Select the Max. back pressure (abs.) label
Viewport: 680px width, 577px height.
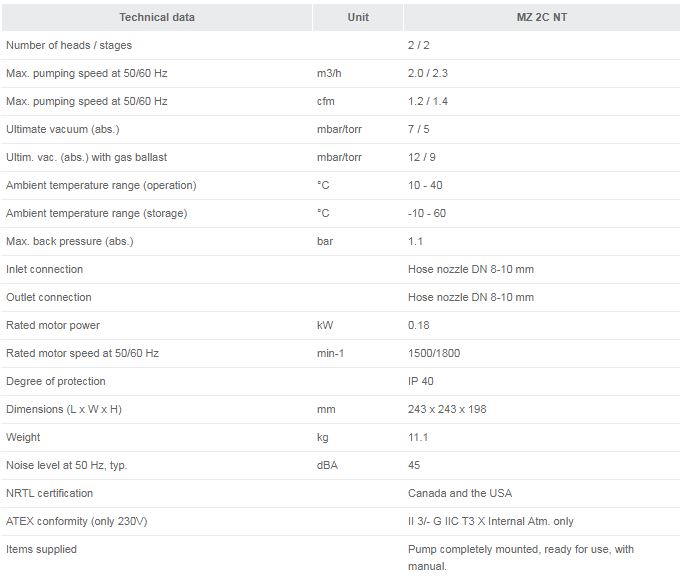click(x=70, y=241)
